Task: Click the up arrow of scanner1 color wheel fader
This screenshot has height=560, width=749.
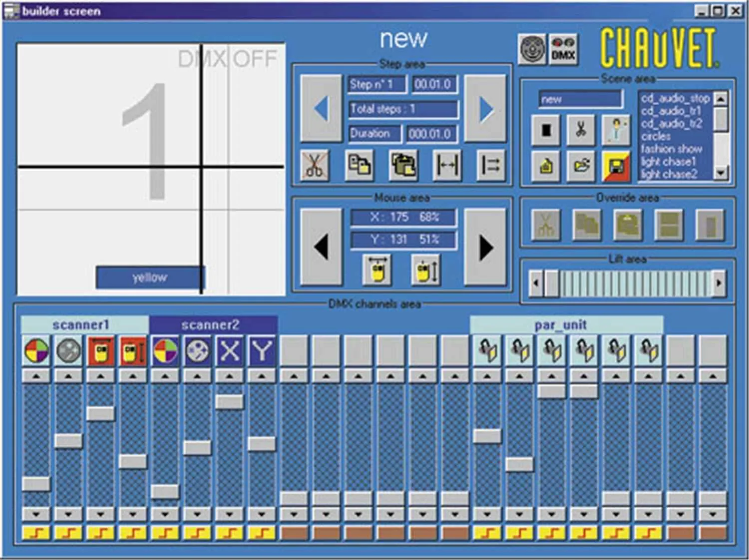Action: pyautogui.click(x=36, y=376)
